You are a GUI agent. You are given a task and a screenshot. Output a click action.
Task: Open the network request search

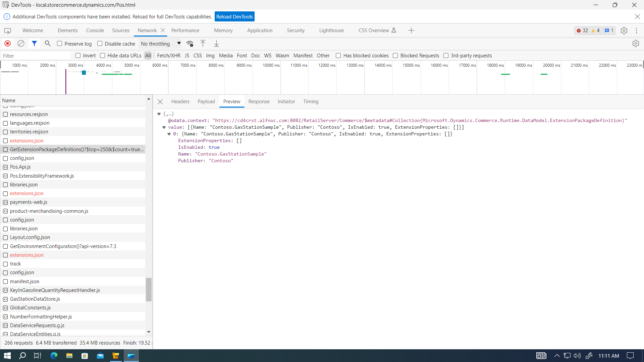[x=47, y=44]
